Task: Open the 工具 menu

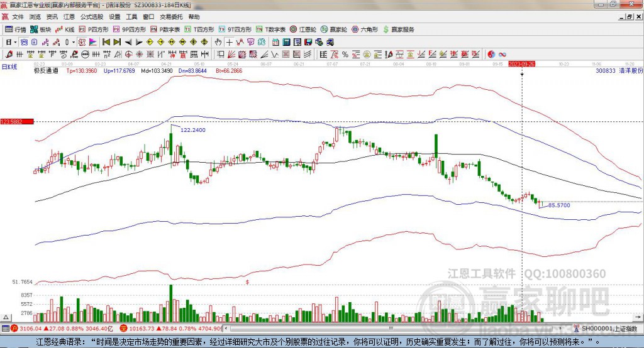Action: click(131, 17)
